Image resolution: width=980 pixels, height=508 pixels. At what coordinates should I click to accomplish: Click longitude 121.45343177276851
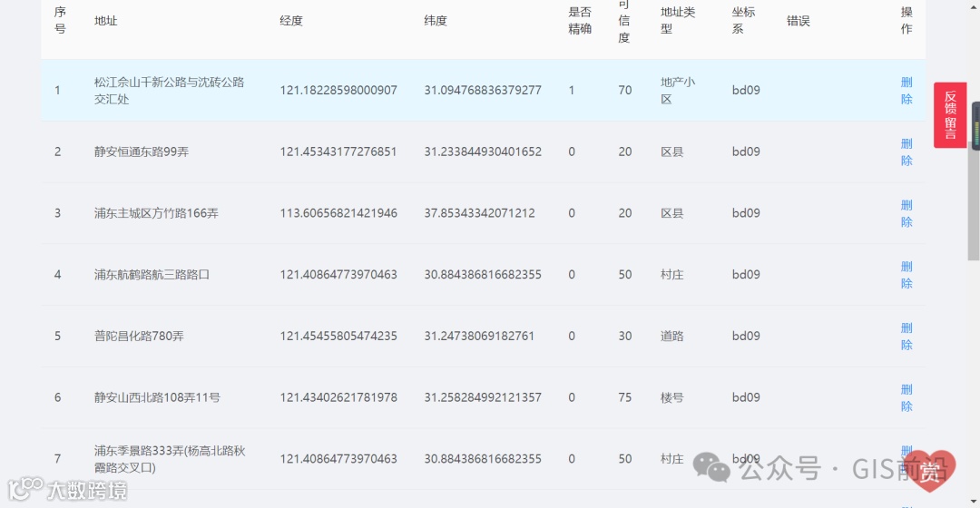pos(338,151)
